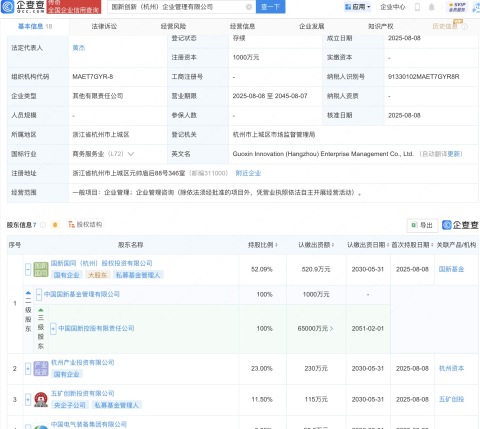Open the 中国电气装备集团有限公司 link

coord(89,424)
